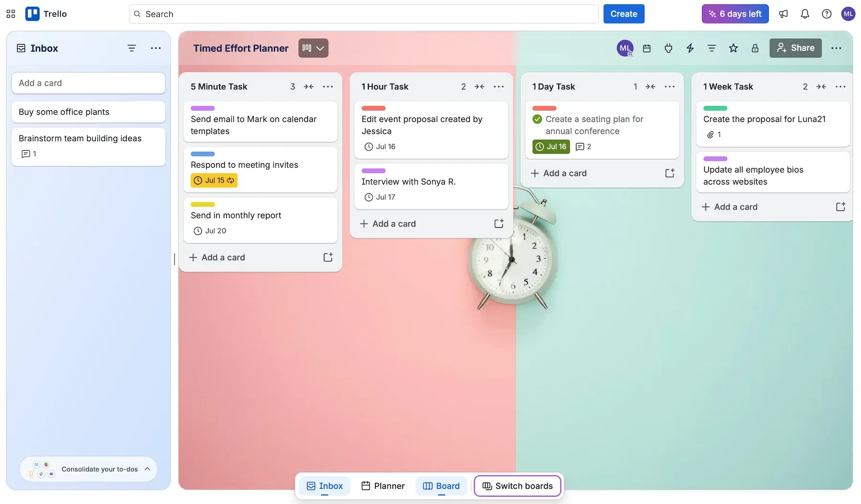861x504 pixels.
Task: Click attachment badge on Luna21 proposal card
Action: tap(714, 134)
